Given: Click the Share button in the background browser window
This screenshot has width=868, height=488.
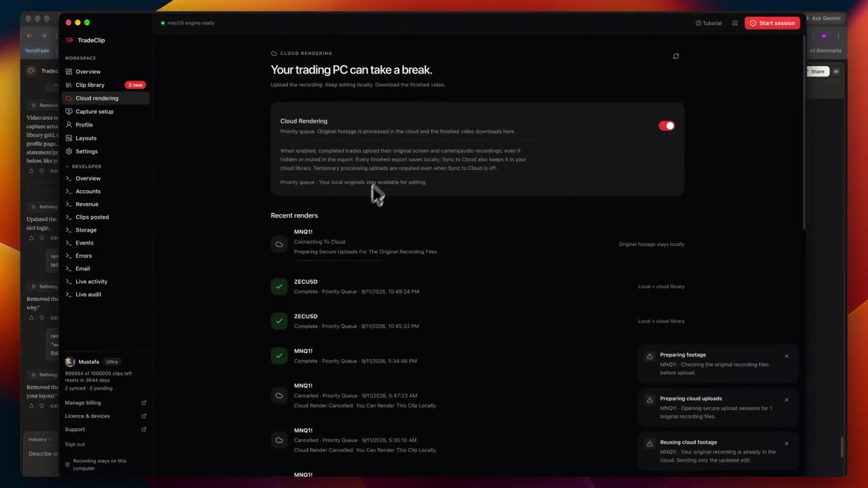Looking at the screenshot, I should [x=817, y=71].
